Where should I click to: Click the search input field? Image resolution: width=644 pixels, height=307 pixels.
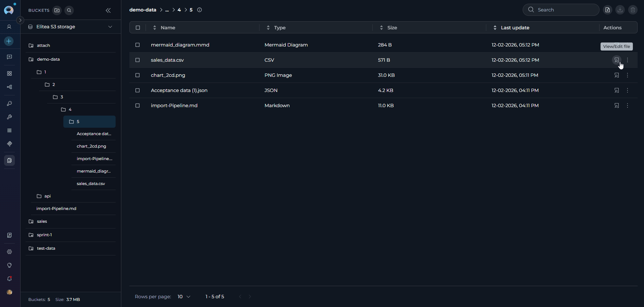coord(561,10)
